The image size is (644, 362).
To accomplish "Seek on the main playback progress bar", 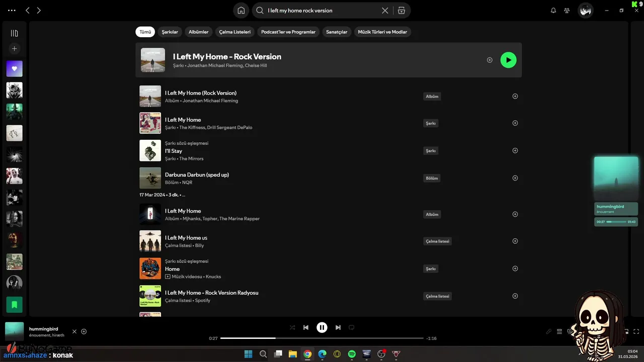I will [x=322, y=338].
